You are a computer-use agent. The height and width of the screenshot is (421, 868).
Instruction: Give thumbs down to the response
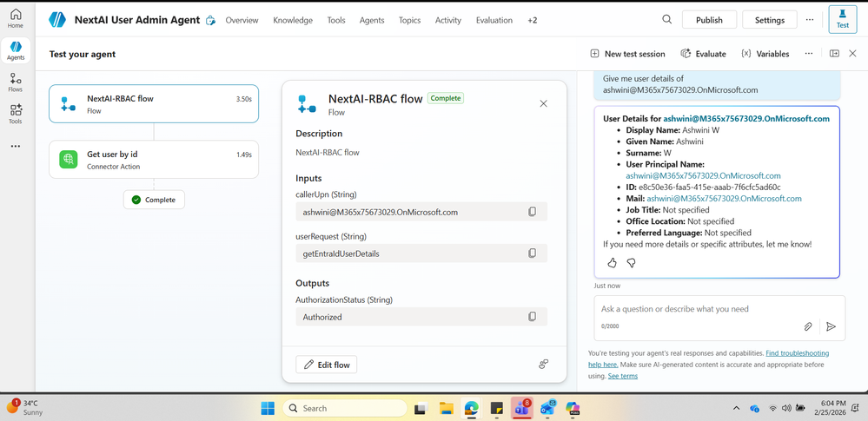[x=631, y=263]
